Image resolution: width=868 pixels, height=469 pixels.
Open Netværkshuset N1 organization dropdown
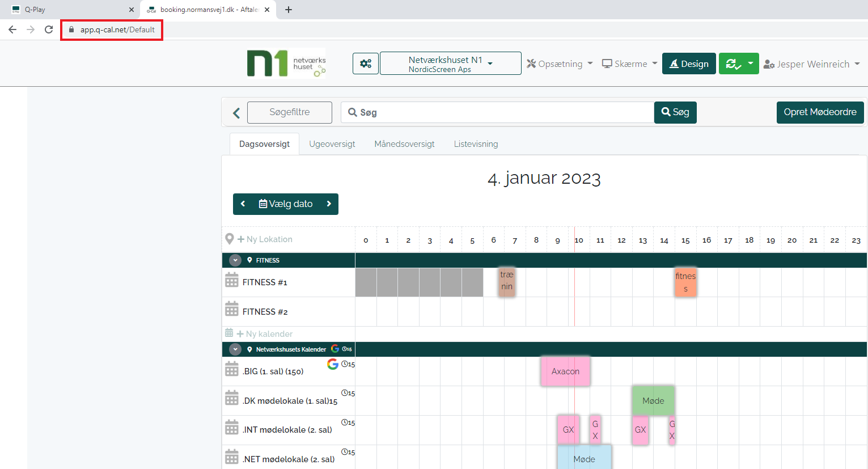pyautogui.click(x=451, y=64)
